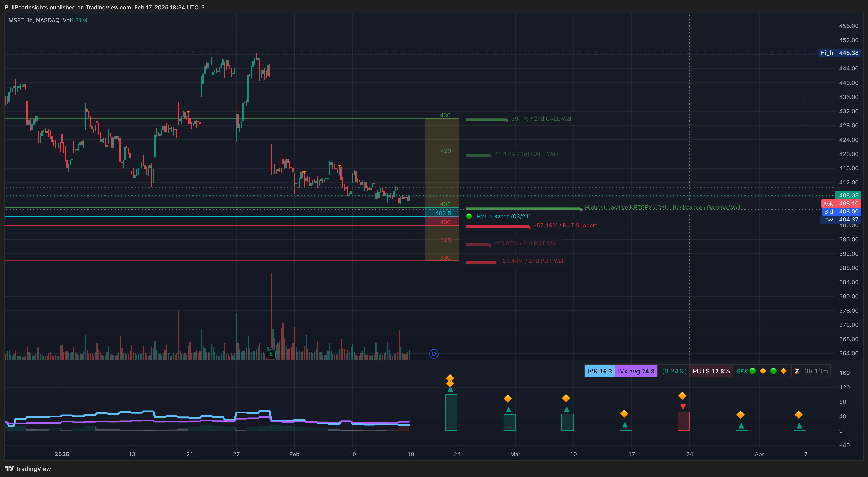The image size is (868, 477).
Task: Click the orange diamond above the red triangle
Action: (682, 396)
